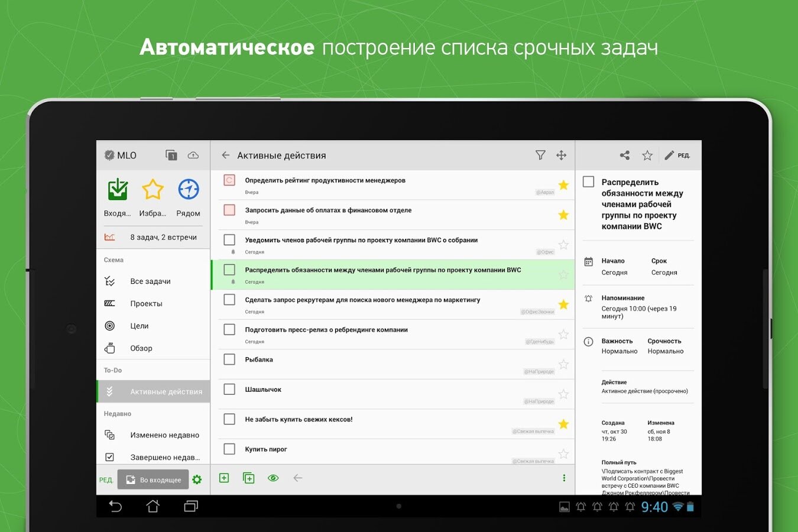This screenshot has width=798, height=532.
Task: Open 'Изменено недавно' view
Action: (153, 435)
